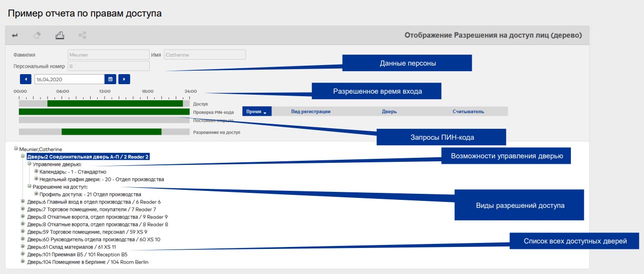Select Дверь:6 Главный вход tree item

pyautogui.click(x=94, y=202)
